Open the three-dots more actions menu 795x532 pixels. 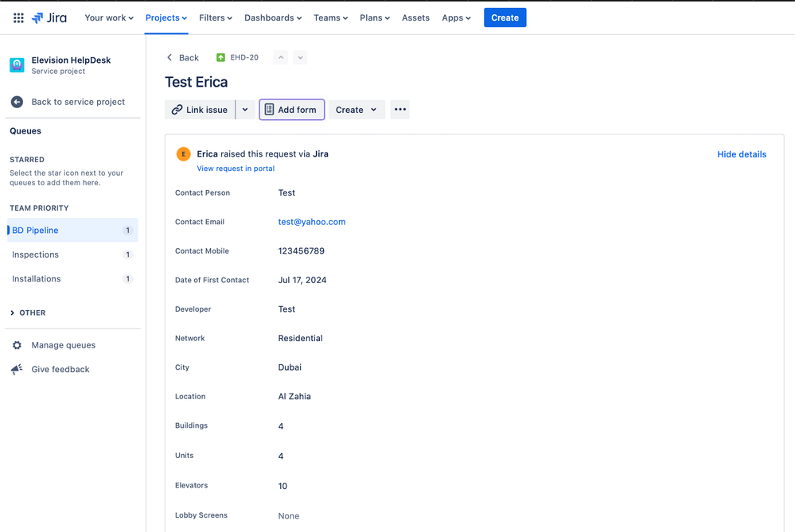click(x=400, y=110)
